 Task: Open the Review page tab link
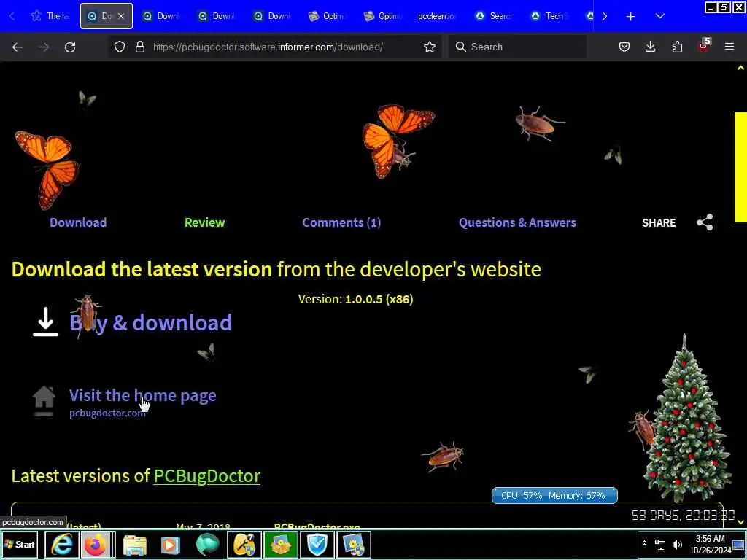pos(204,222)
